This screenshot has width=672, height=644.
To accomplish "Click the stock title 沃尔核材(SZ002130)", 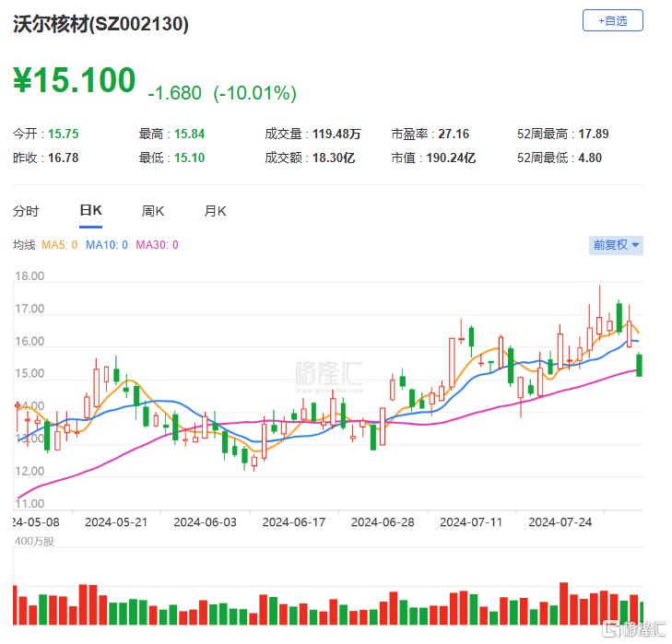I will 100,24.
